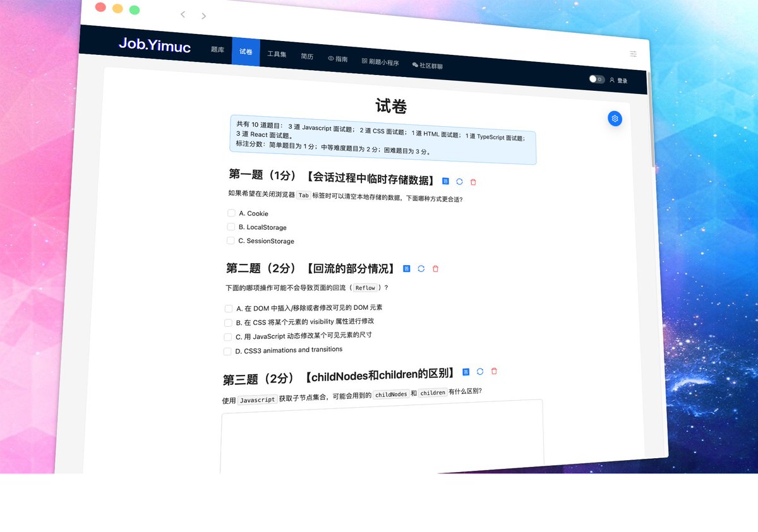The height and width of the screenshot is (532, 758).
Task: Toggle the dark mode theme switch
Action: [x=596, y=79]
